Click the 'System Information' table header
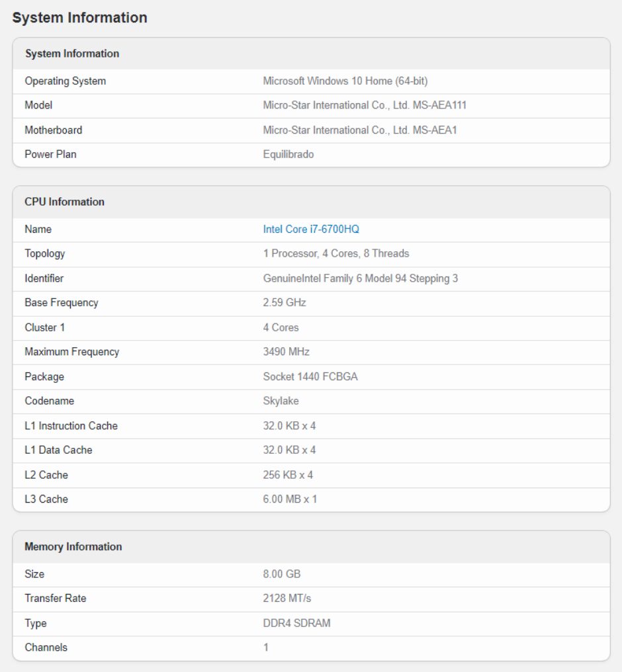622x672 pixels. 72,54
